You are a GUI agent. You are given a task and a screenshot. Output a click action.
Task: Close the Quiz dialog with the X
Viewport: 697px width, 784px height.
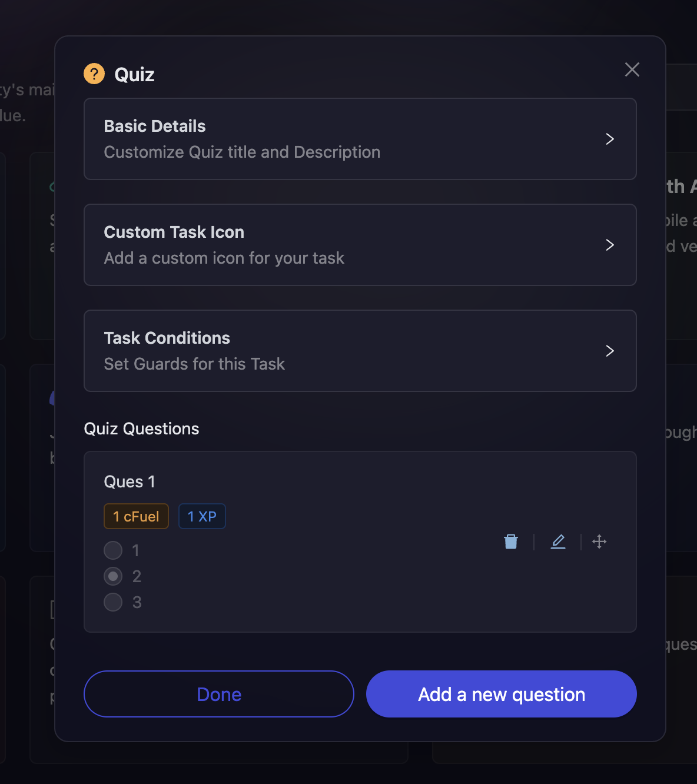tap(632, 69)
